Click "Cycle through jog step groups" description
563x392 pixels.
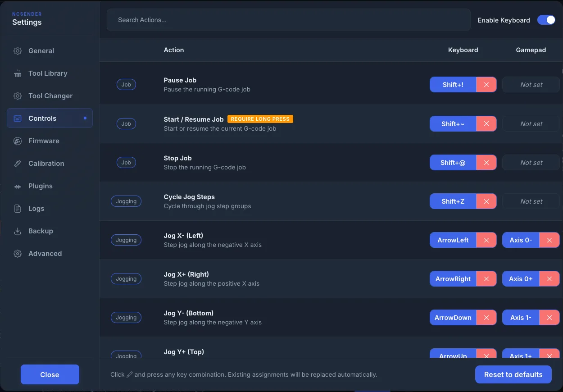208,206
